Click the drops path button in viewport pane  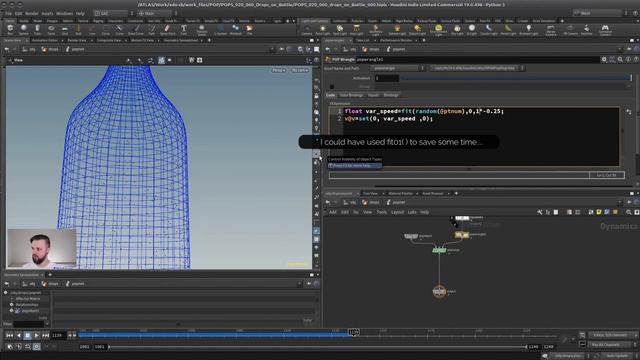[x=50, y=49]
